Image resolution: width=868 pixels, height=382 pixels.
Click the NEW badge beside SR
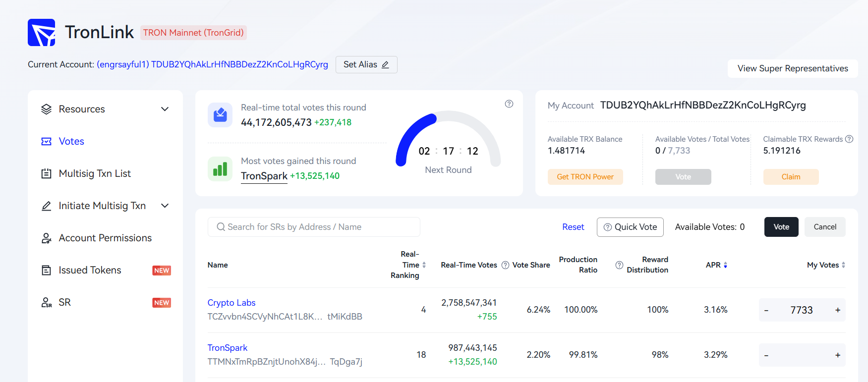[x=162, y=303]
